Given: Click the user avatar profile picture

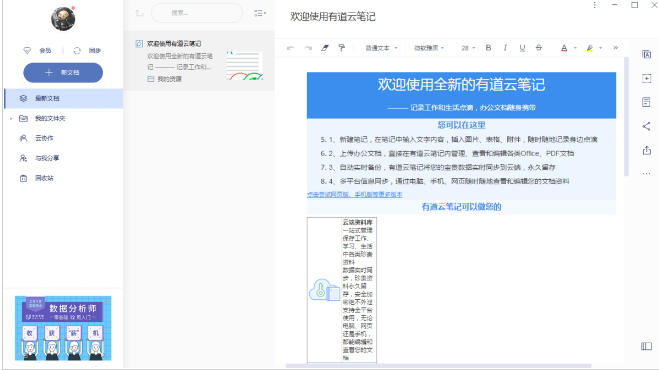Looking at the screenshot, I should coord(63,18).
